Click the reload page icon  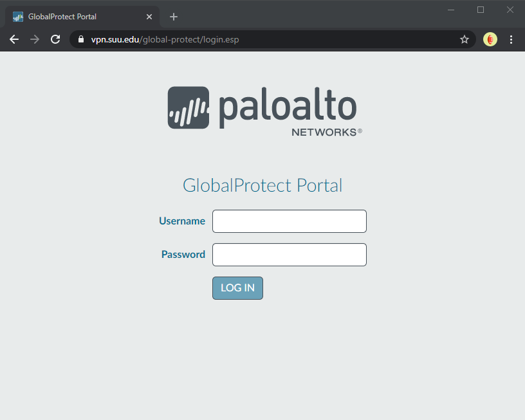(x=55, y=39)
